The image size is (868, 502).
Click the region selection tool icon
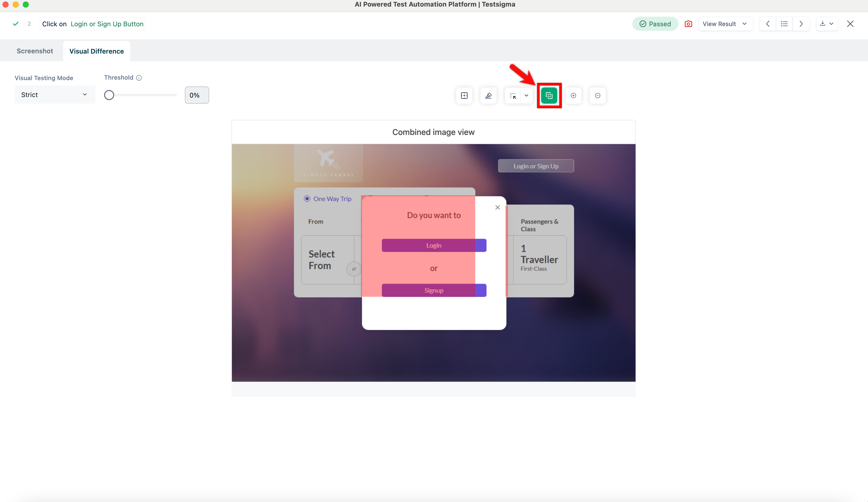point(513,96)
